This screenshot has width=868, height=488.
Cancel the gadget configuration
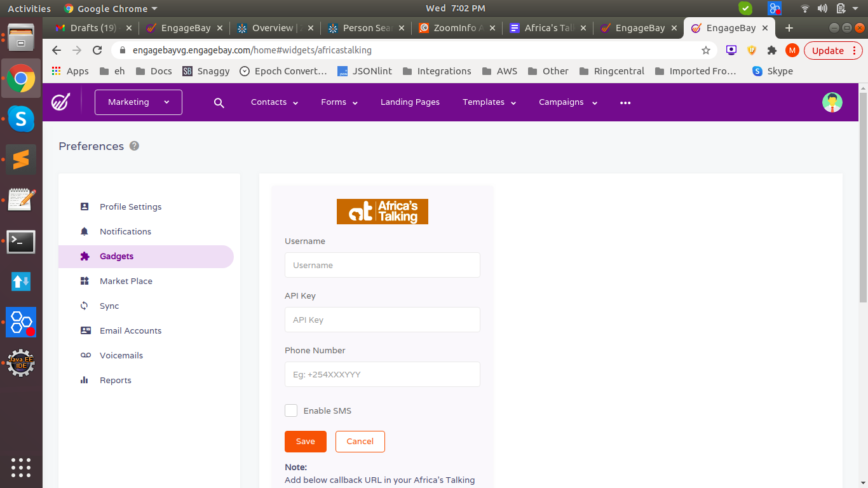[x=360, y=442]
